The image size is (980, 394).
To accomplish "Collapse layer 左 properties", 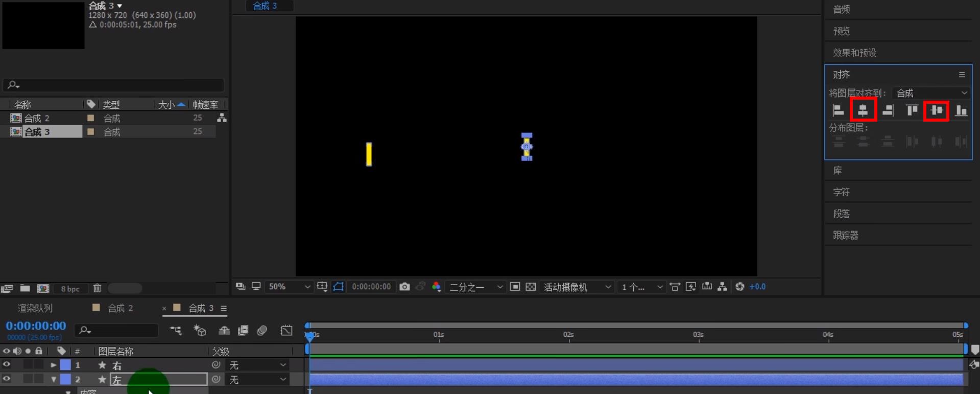I will click(x=53, y=379).
